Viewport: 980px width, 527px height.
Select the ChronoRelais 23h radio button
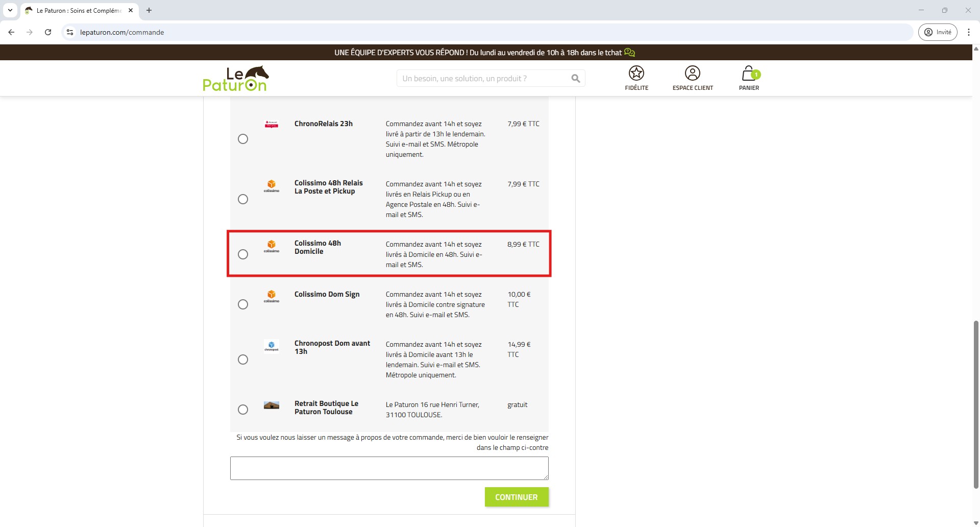pyautogui.click(x=243, y=139)
